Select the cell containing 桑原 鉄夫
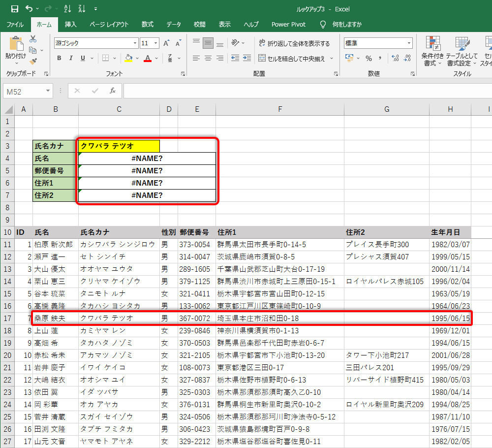This screenshot has height=448, width=492. (56, 319)
